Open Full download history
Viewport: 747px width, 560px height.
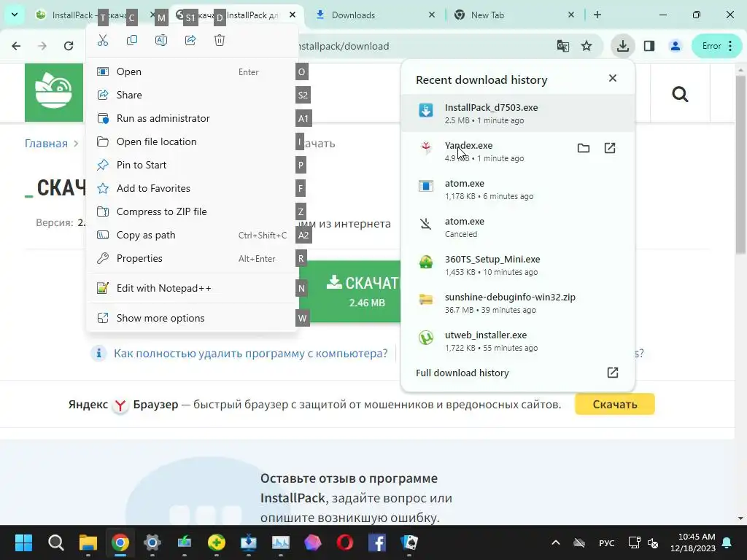518,373
